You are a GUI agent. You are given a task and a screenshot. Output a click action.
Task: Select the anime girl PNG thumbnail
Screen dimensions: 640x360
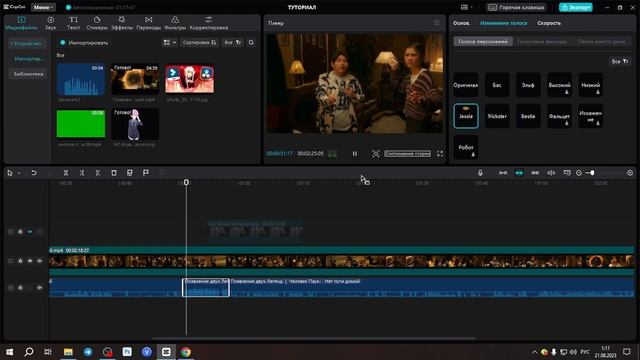tap(135, 124)
